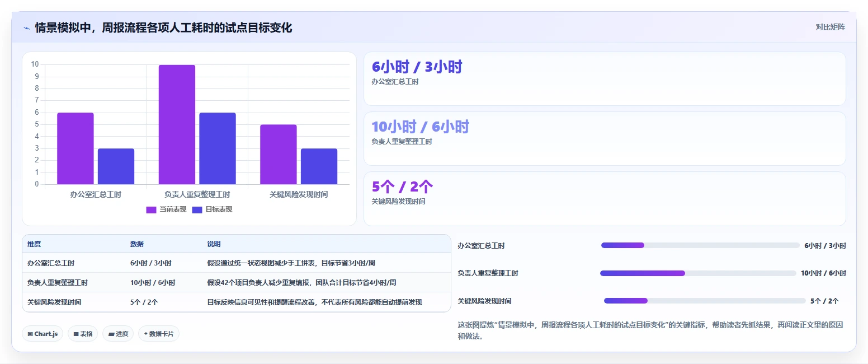Screen dimensions: 868x364
Task: Click the 数据卡片 tag chip
Action: (159, 334)
